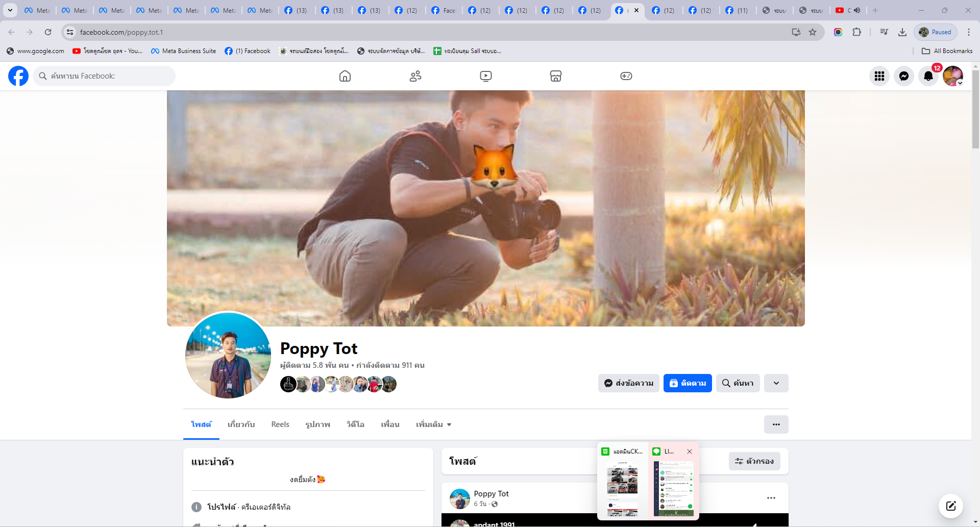The image size is (980, 527).
Task: Click the Facebook search input field
Action: point(107,76)
